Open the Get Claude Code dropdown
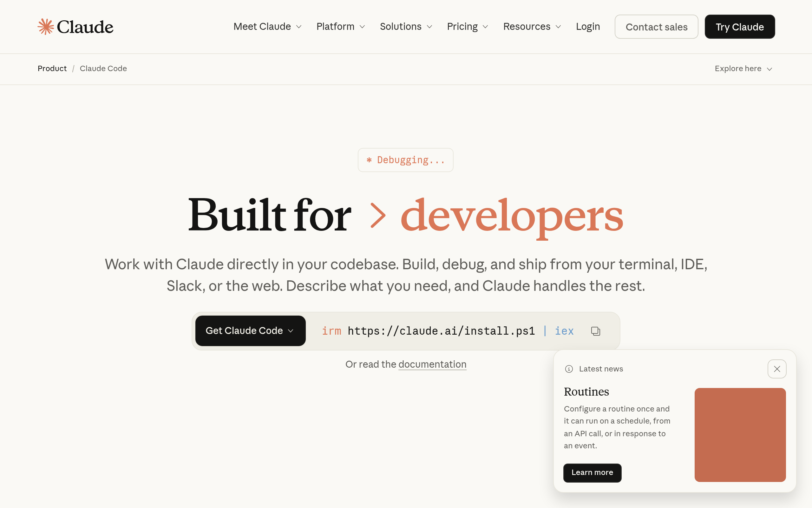Viewport: 812px width, 508px height. click(x=250, y=331)
